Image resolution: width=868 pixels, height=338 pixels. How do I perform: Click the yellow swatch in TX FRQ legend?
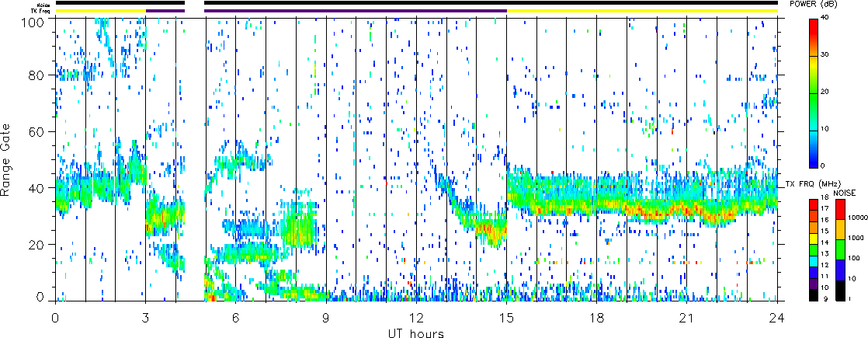point(814,237)
